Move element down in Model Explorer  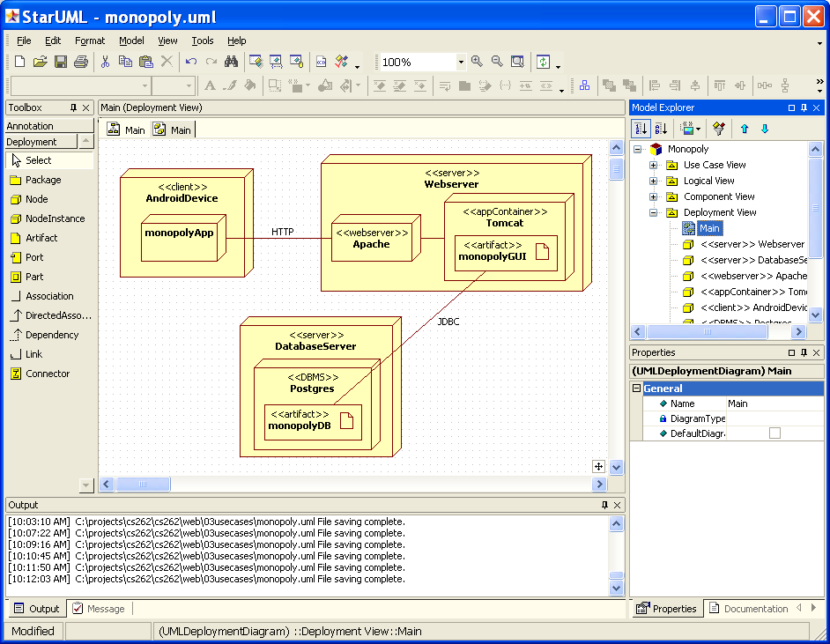pyautogui.click(x=765, y=129)
